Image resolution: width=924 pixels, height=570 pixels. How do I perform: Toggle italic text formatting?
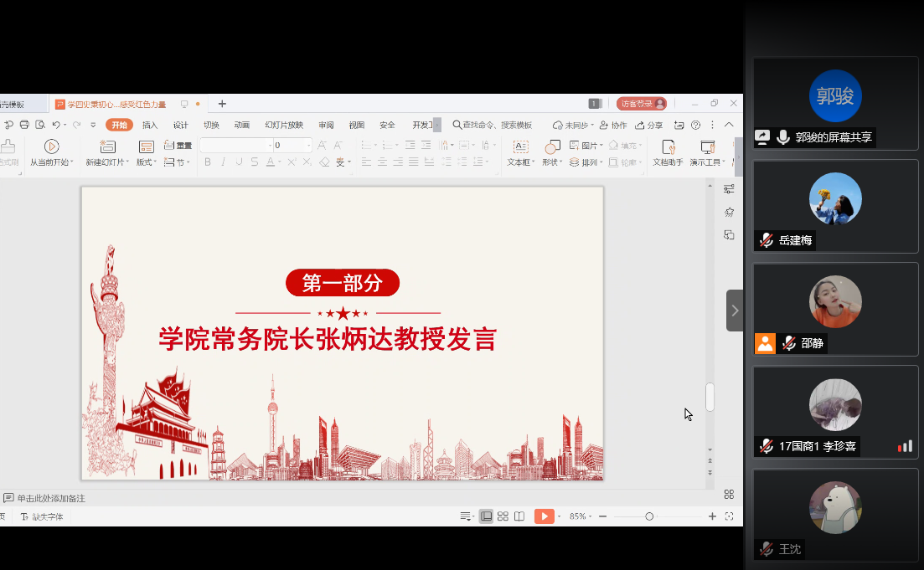[x=224, y=162]
